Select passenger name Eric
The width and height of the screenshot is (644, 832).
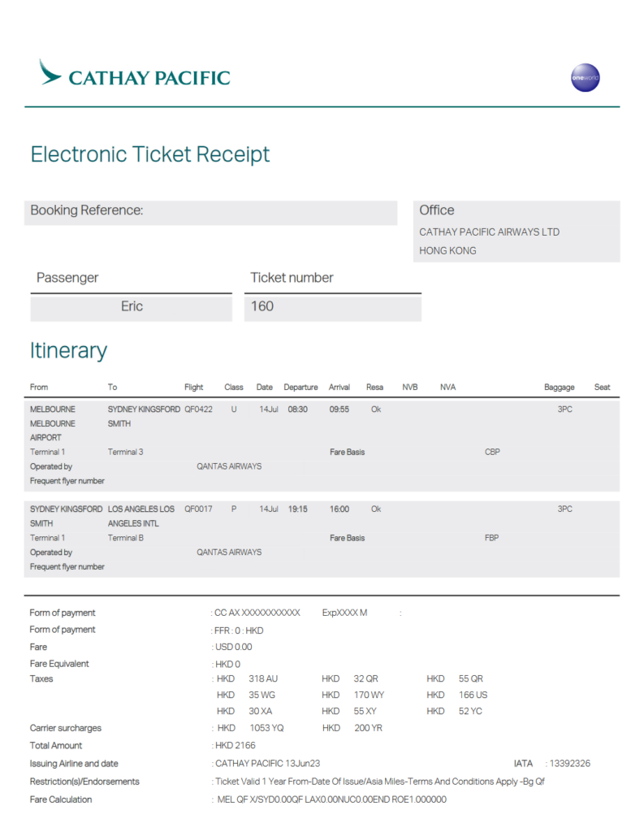pyautogui.click(x=132, y=306)
